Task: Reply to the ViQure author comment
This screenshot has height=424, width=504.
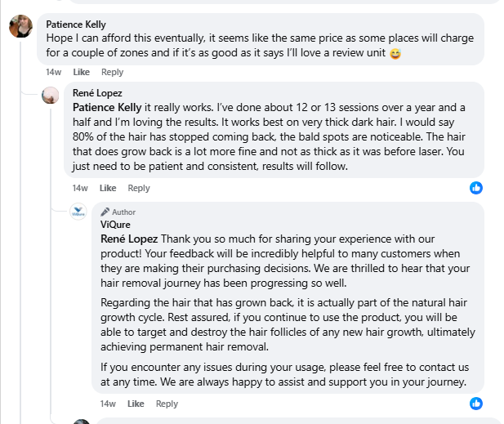Action: point(167,404)
